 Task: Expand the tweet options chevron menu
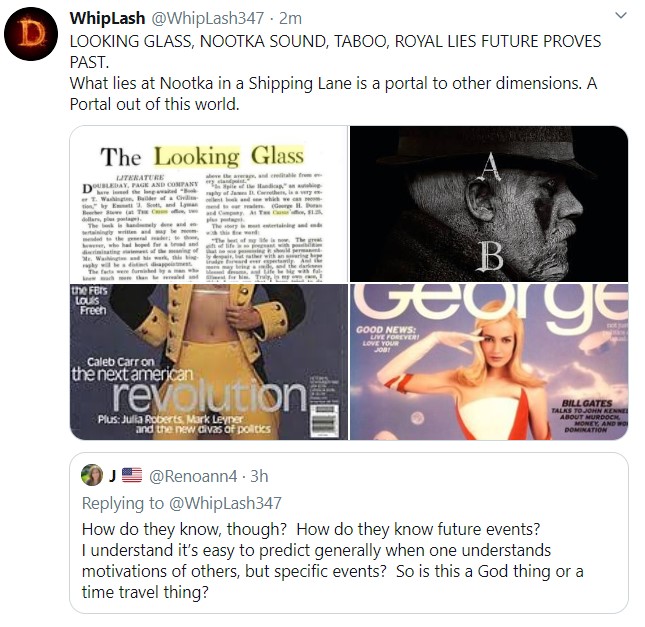(x=620, y=16)
